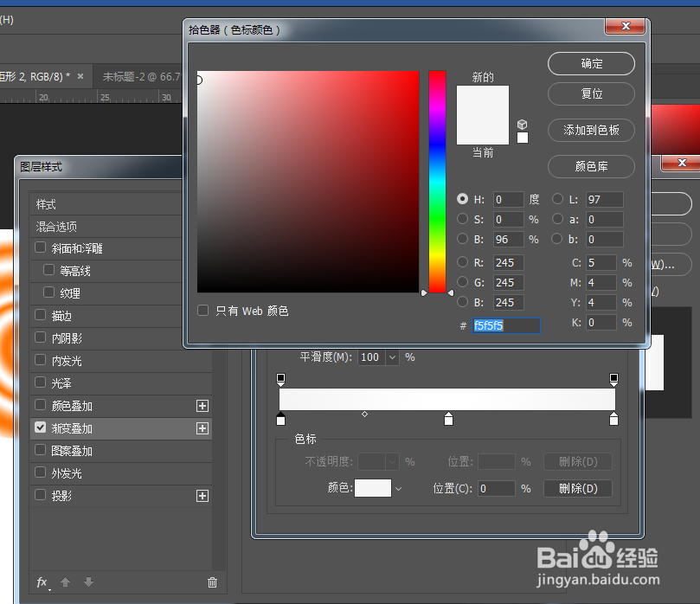
Task: Select the S saturation radio button
Action: coord(463,219)
